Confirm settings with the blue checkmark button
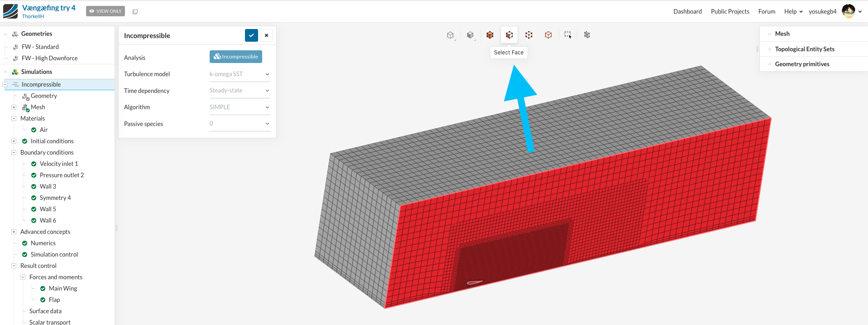Screen dimensions: 868x325 tap(251, 35)
